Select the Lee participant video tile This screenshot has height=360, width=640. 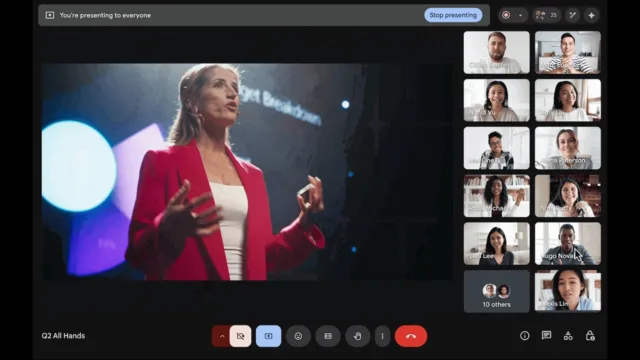tap(496, 244)
